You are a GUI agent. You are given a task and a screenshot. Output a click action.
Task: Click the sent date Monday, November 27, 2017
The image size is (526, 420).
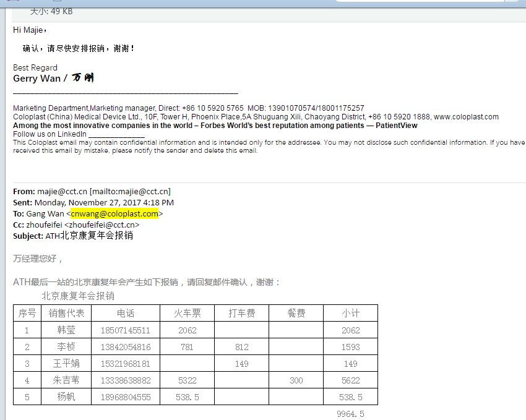(x=104, y=203)
